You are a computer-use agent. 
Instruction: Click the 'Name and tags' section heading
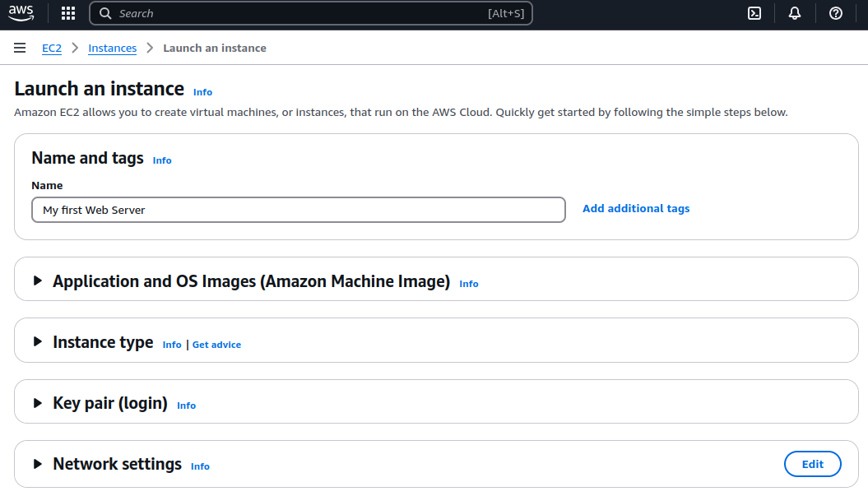coord(87,158)
